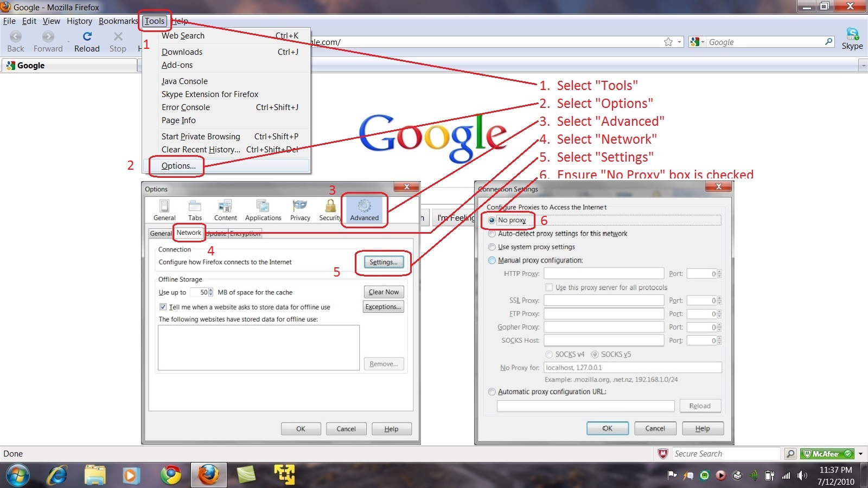
Task: Select Auto-detect proxy settings for this network
Action: click(x=492, y=234)
